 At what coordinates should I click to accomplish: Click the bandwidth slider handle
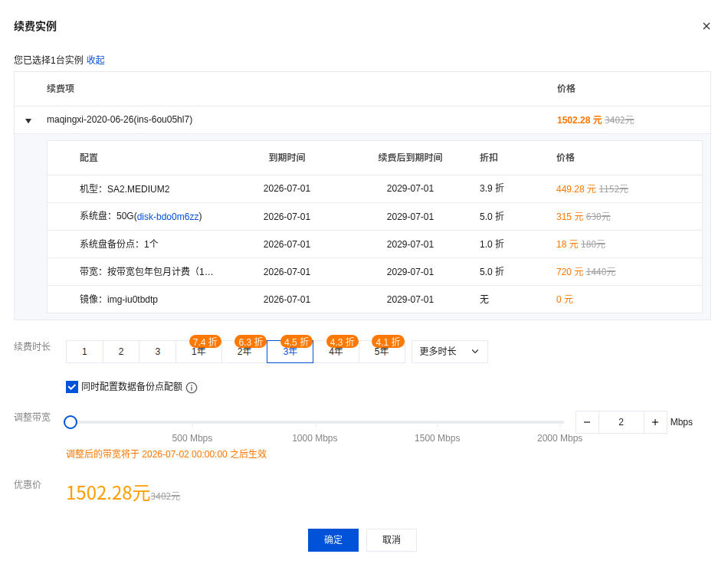click(x=71, y=422)
